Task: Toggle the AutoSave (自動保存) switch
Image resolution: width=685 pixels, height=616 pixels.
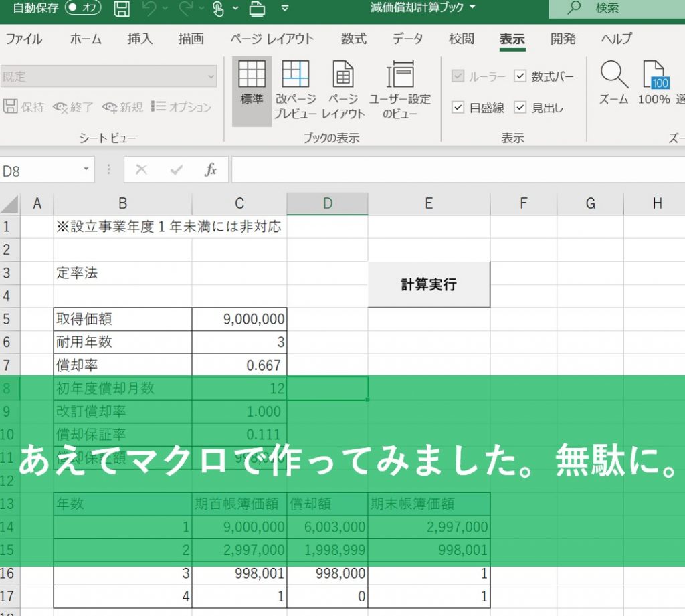Action: click(83, 9)
